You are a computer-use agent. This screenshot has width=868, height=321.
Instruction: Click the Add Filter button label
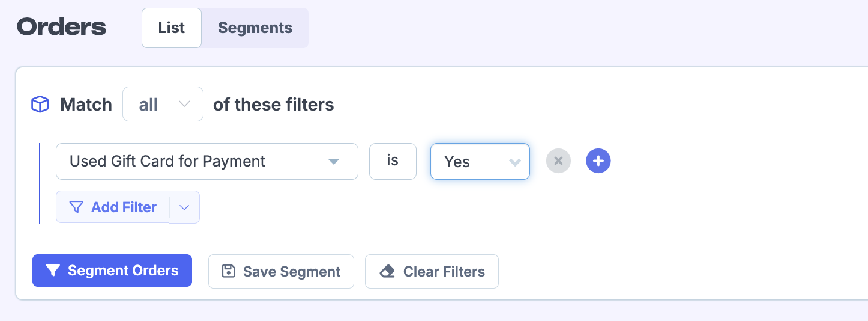(x=124, y=207)
